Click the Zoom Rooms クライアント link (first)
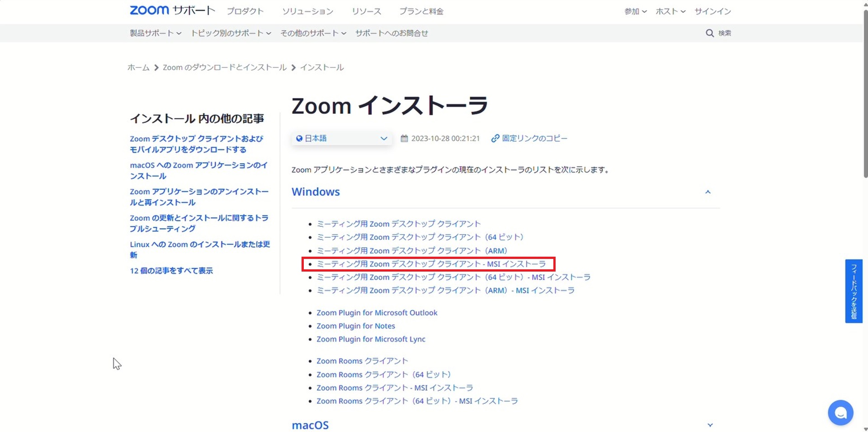The width and height of the screenshot is (868, 432). point(362,361)
